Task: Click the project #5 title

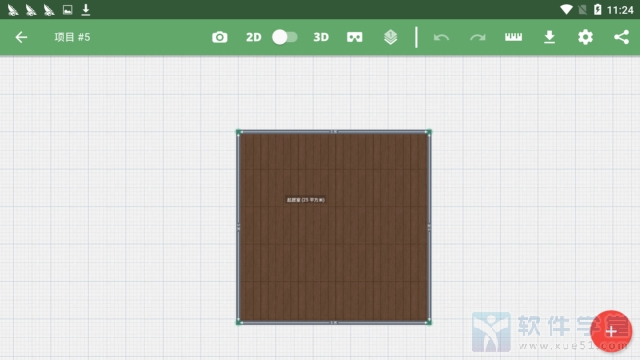Action: click(x=72, y=37)
